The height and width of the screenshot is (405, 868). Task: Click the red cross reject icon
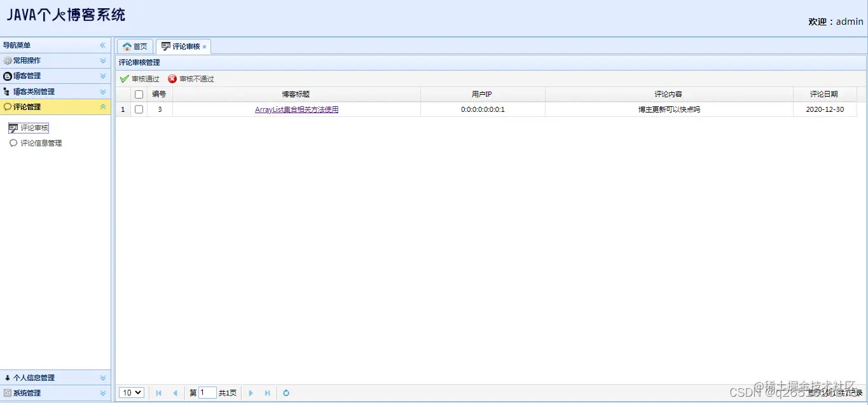click(172, 79)
